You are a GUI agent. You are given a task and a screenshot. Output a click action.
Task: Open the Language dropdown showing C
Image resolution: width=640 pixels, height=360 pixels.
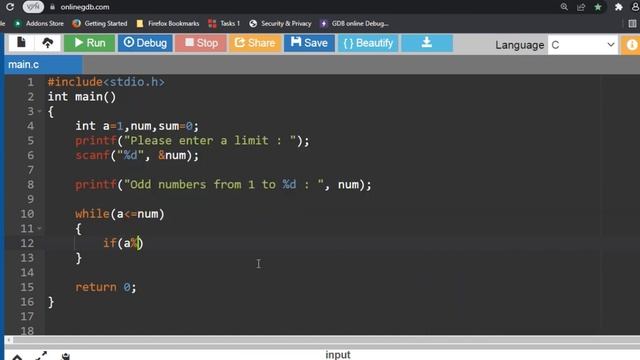[x=582, y=45]
